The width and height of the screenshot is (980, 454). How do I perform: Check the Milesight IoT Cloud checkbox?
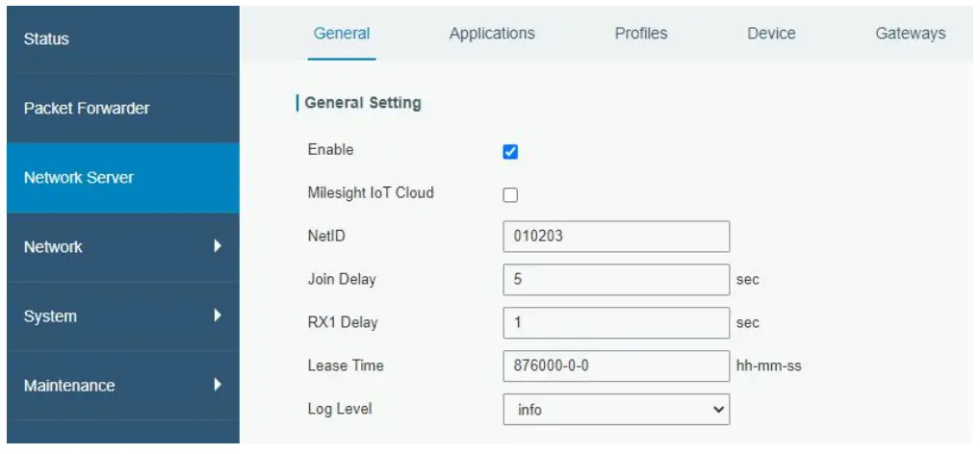point(510,195)
